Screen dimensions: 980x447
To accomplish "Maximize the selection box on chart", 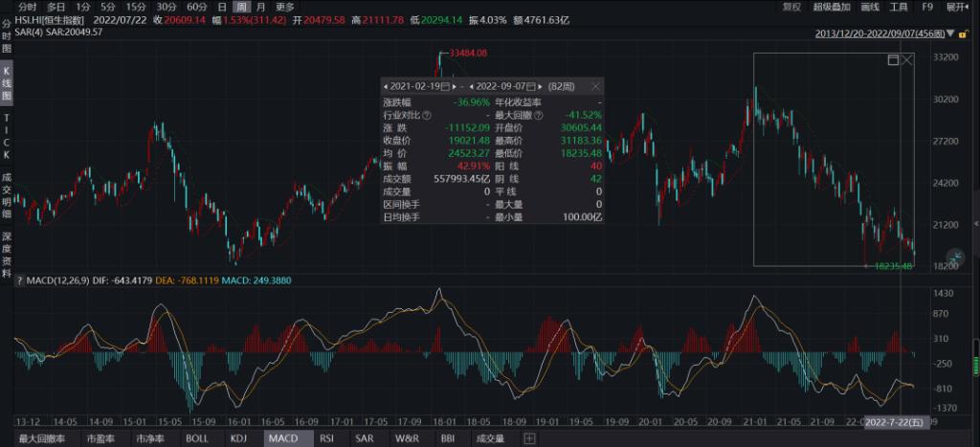I will point(893,59).
